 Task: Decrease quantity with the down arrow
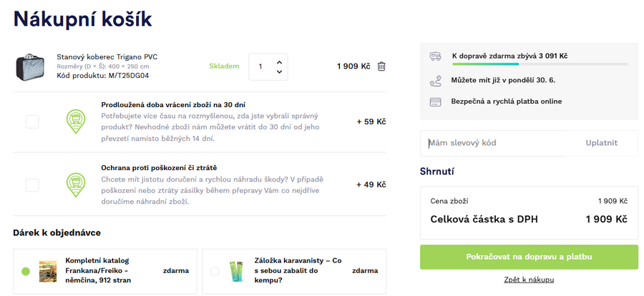pyautogui.click(x=279, y=72)
